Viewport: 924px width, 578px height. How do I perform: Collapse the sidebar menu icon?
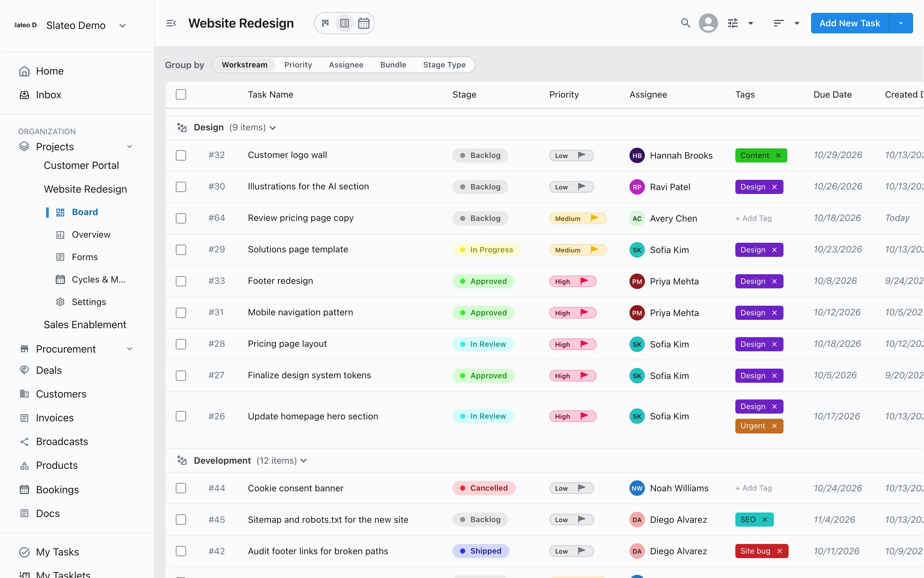click(171, 23)
